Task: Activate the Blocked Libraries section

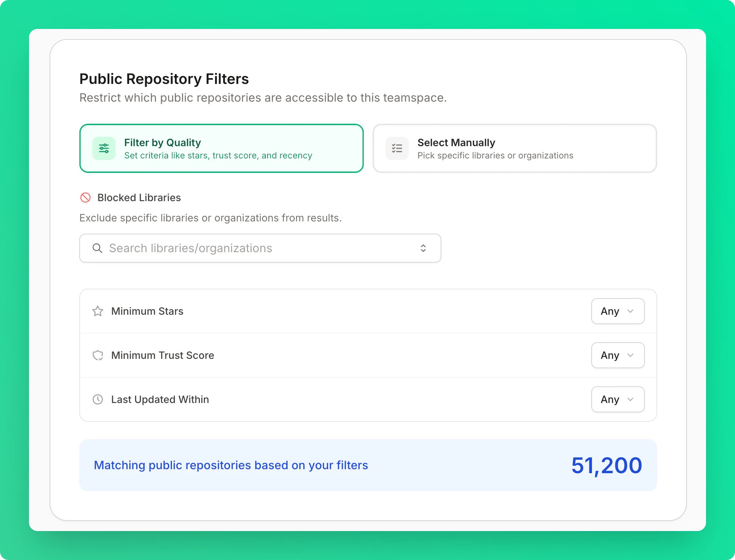Action: (x=138, y=198)
